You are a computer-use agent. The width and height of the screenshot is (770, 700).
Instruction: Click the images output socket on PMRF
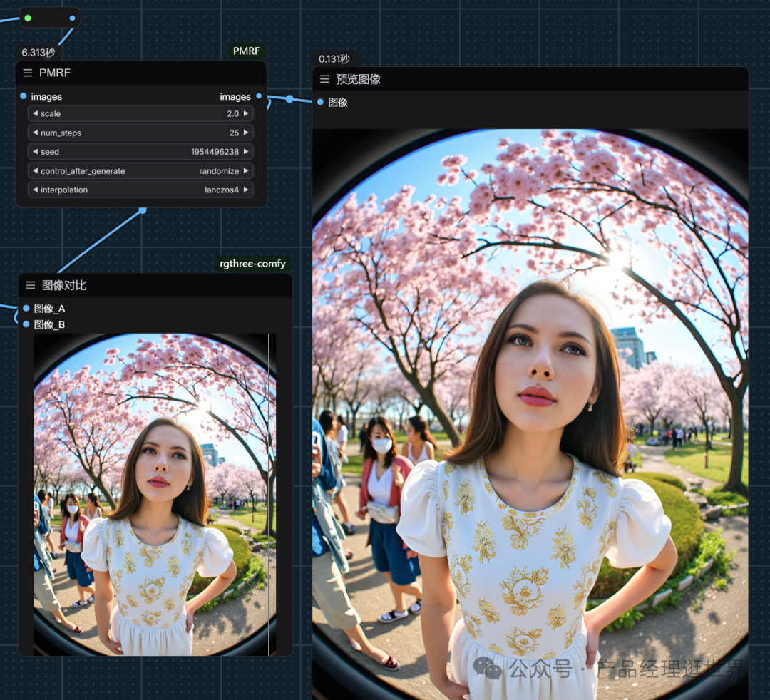[259, 96]
